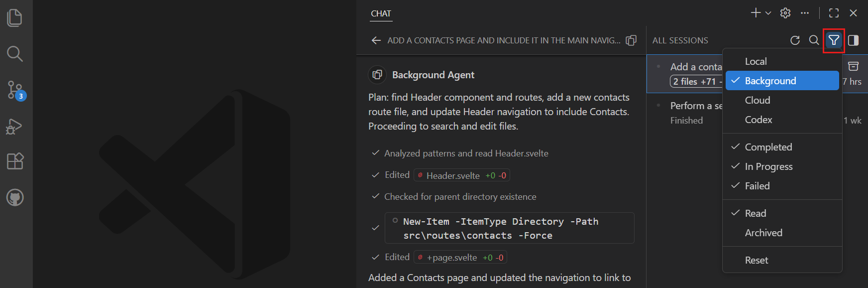The height and width of the screenshot is (288, 868).
Task: Click the ALL SESSIONS heading
Action: coord(680,40)
